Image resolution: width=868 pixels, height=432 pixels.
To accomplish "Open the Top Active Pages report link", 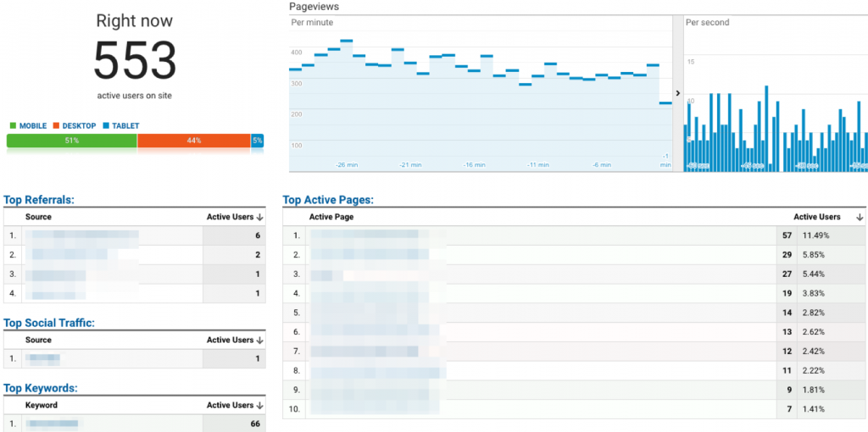I will tap(328, 200).
